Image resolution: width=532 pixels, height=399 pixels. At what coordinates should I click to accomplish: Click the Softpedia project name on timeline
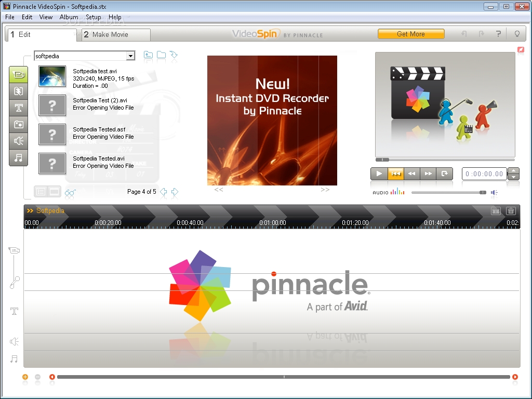pyautogui.click(x=50, y=211)
